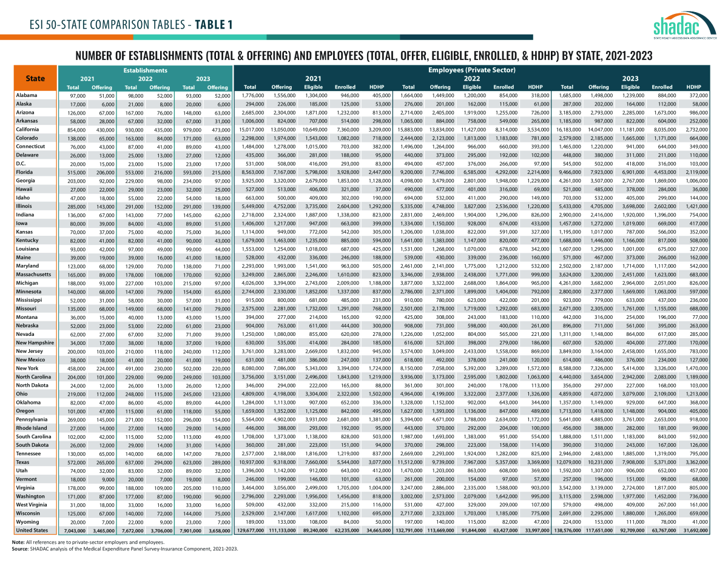The height and width of the screenshot is (562, 728).
Task: Click 572,000 in the Texas row
Action: point(77,462)
